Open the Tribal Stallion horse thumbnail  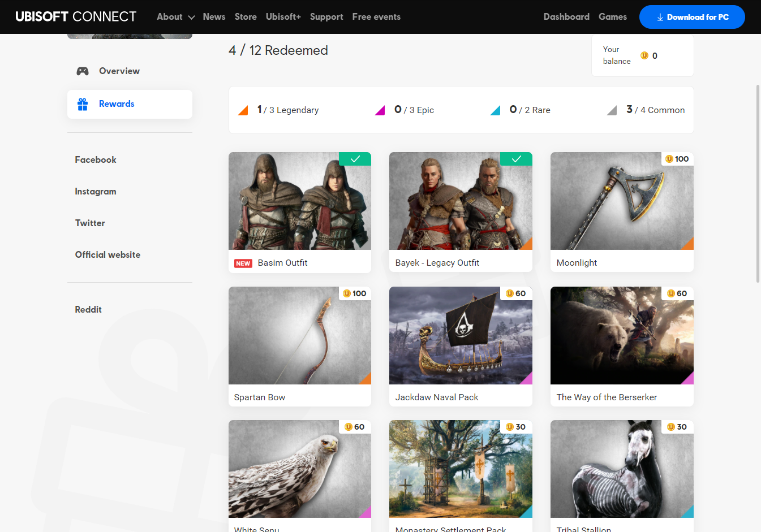622,469
